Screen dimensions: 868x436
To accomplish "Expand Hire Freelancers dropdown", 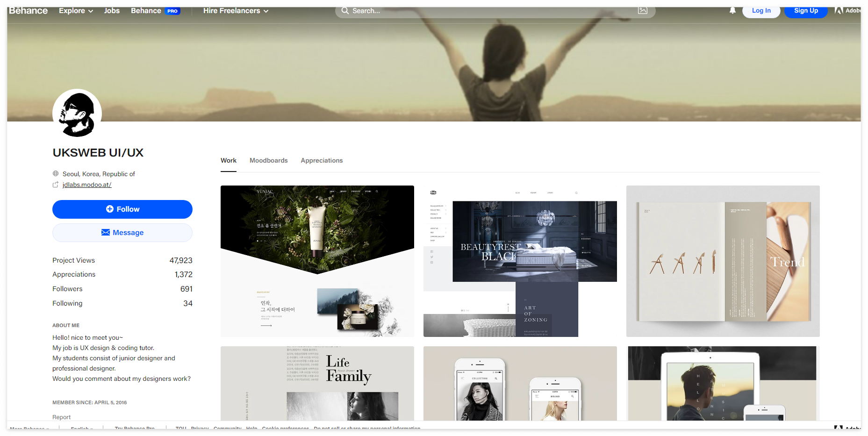I will [236, 10].
